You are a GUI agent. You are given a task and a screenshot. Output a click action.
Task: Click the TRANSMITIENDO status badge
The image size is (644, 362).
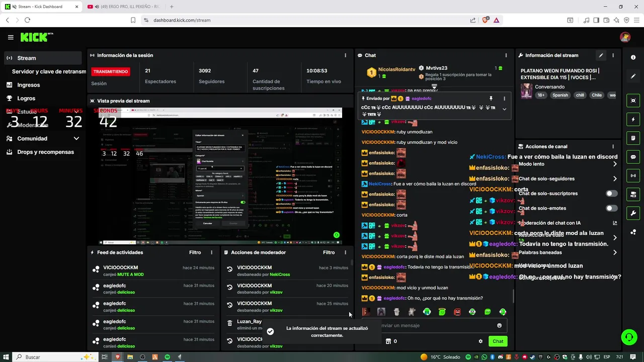(x=111, y=71)
